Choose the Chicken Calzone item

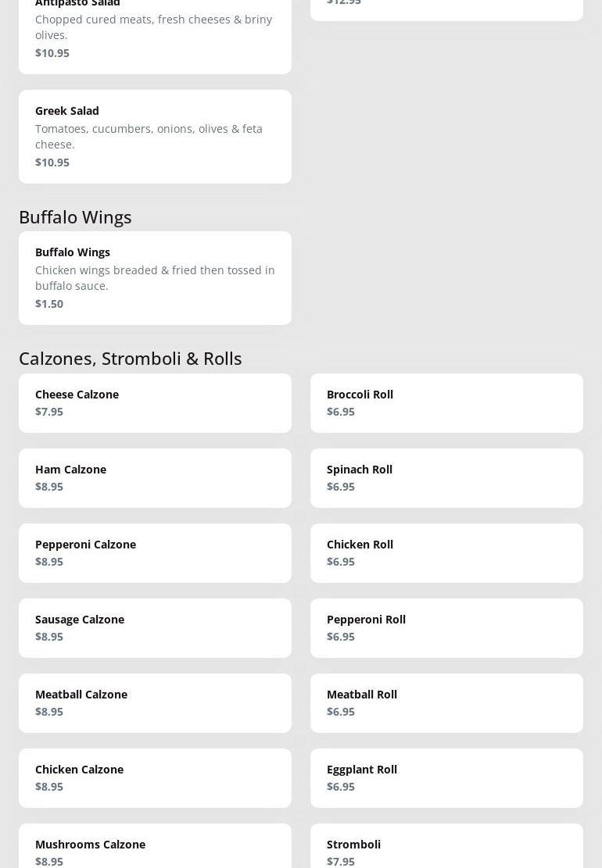(155, 778)
